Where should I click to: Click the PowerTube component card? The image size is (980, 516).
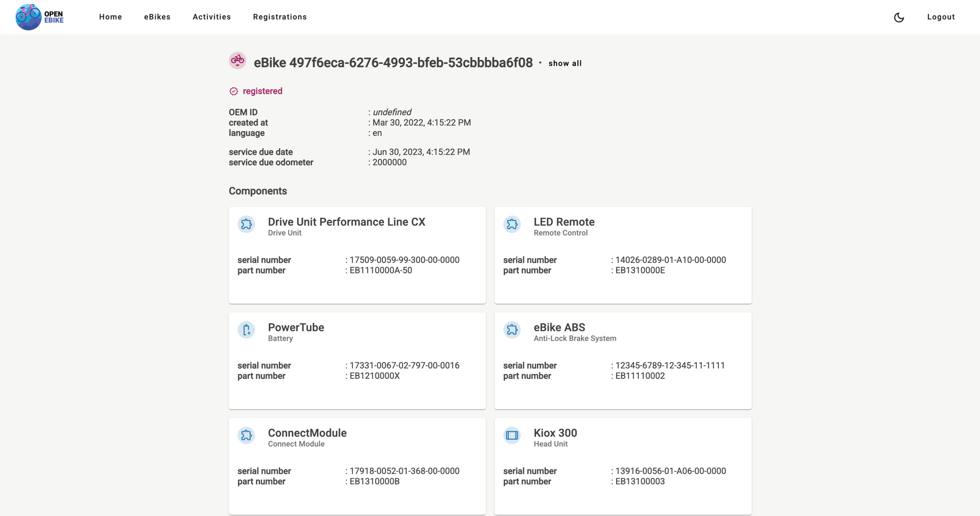[357, 360]
